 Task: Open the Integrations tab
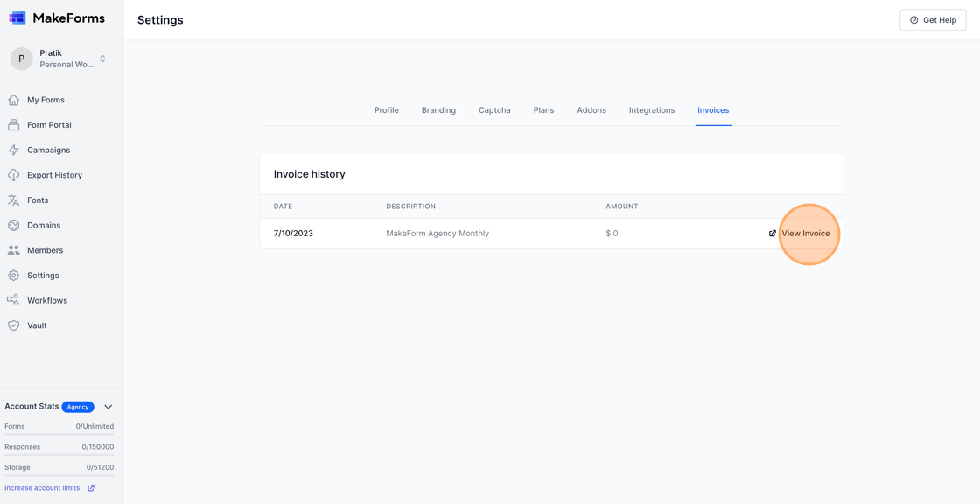(652, 110)
